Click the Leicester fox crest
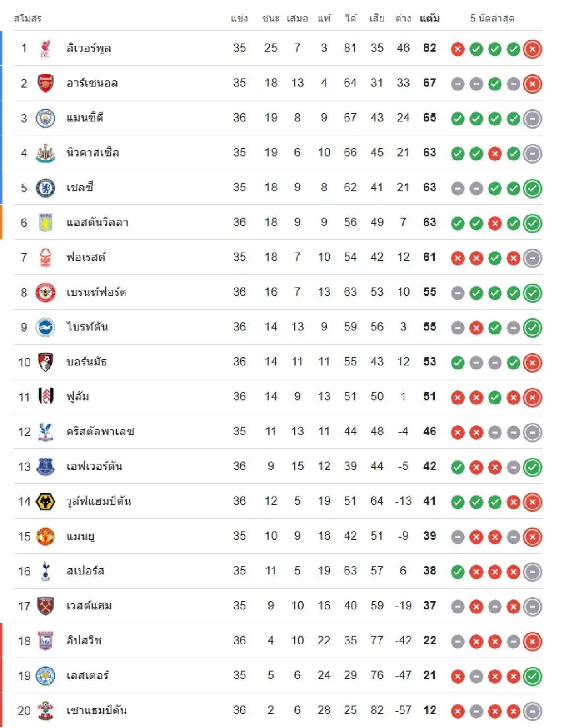The height and width of the screenshot is (728, 574). 45,676
